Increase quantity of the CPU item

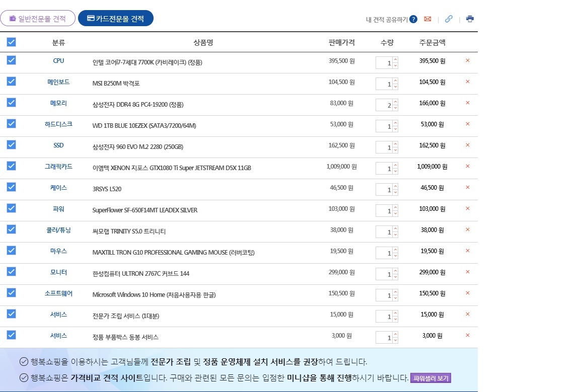pyautogui.click(x=395, y=59)
